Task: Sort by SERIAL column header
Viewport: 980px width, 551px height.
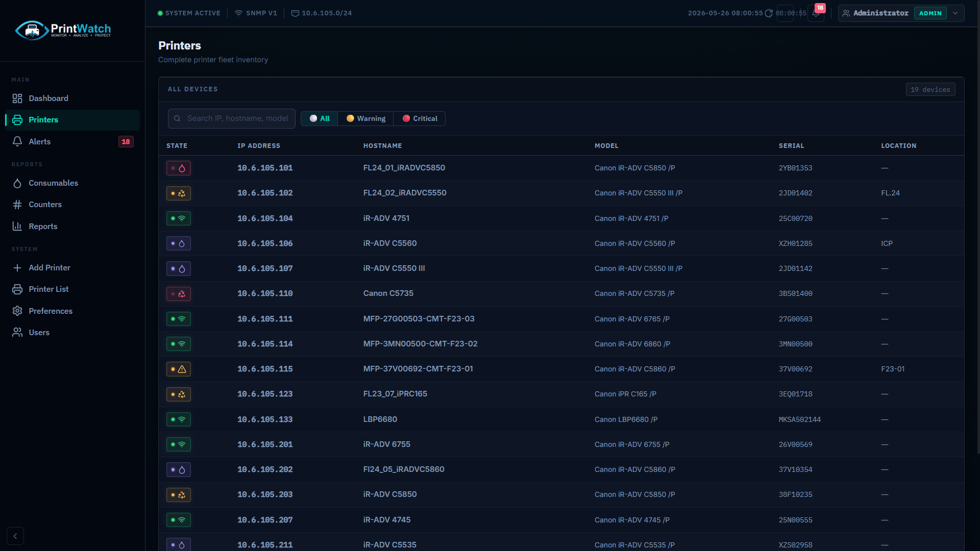Action: click(x=791, y=146)
